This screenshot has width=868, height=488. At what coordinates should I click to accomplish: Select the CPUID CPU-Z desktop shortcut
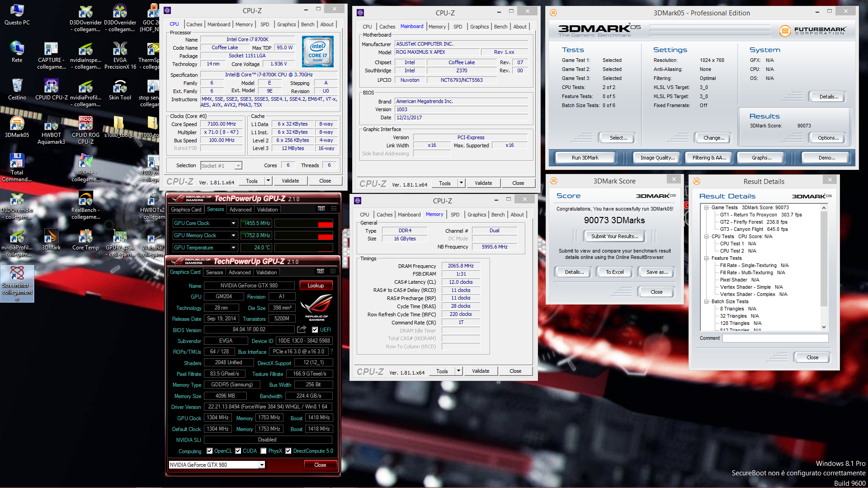coord(51,89)
